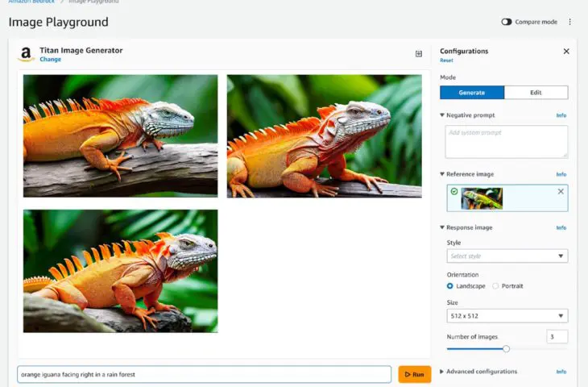Open the Select style dropdown
Image resolution: width=588 pixels, height=387 pixels.
point(507,256)
